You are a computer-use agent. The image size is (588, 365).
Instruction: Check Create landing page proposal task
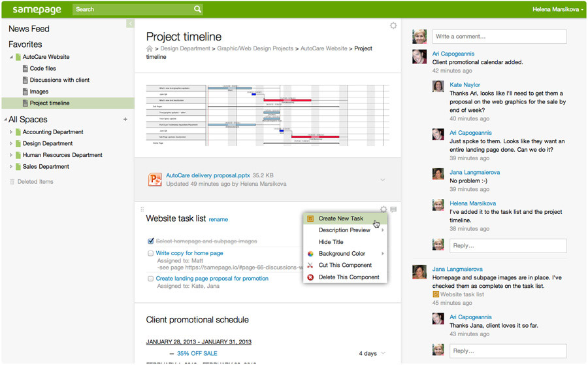[x=151, y=279]
